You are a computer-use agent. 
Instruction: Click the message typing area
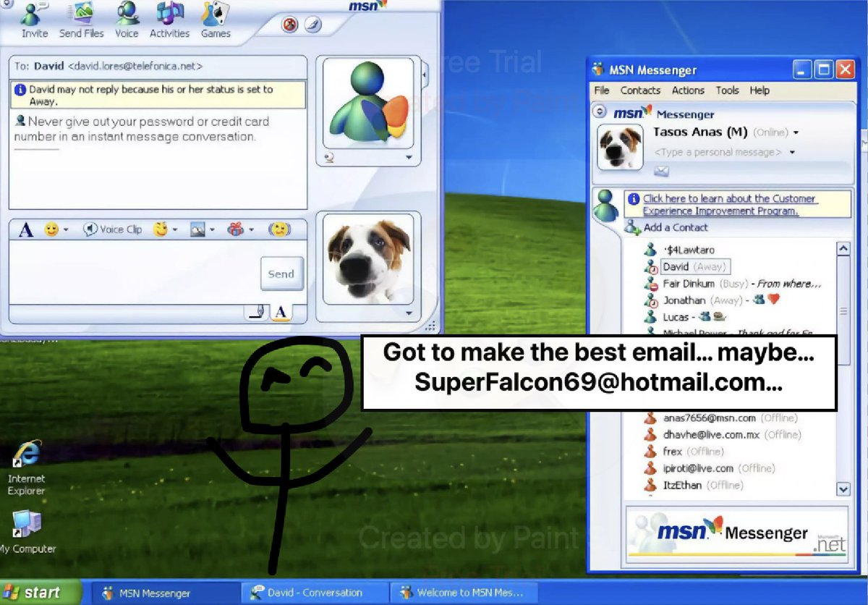click(x=135, y=273)
